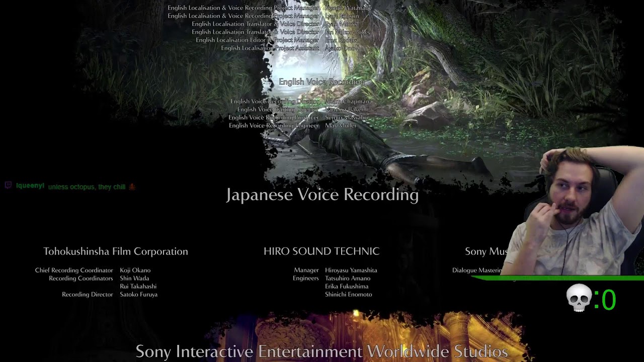
Task: Click 'English Voice Recording Producer' label
Action: click(x=274, y=118)
